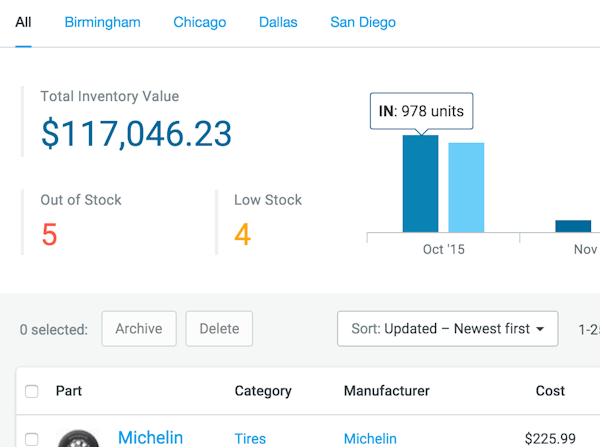
Task: Click the Category column header
Action: click(x=263, y=391)
